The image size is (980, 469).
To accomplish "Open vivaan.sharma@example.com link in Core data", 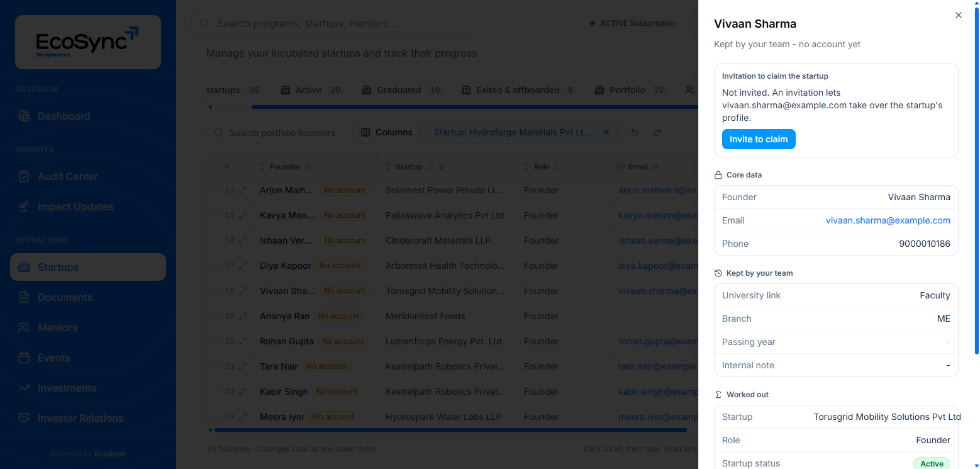I will (x=888, y=220).
